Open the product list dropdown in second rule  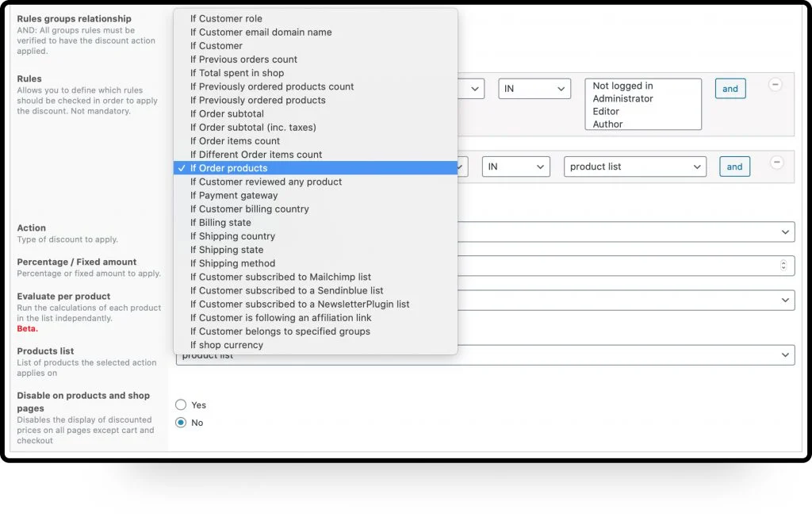[634, 167]
